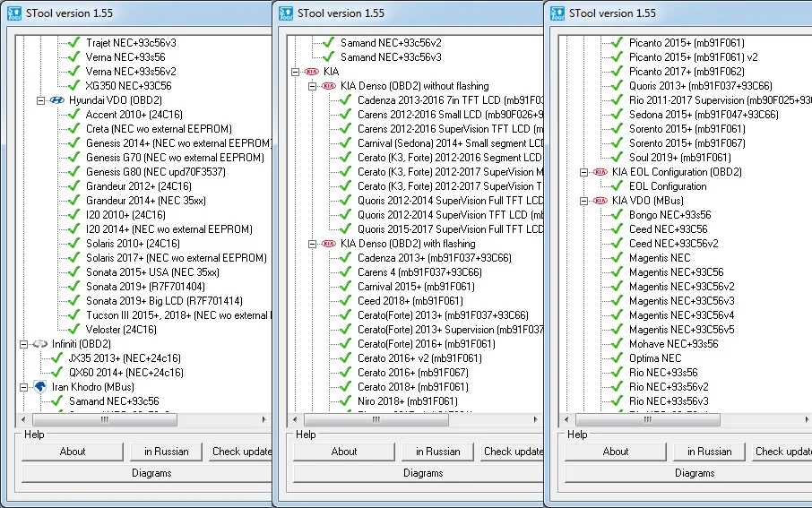This screenshot has height=508, width=812.
Task: Click About button in left window
Action: click(73, 452)
